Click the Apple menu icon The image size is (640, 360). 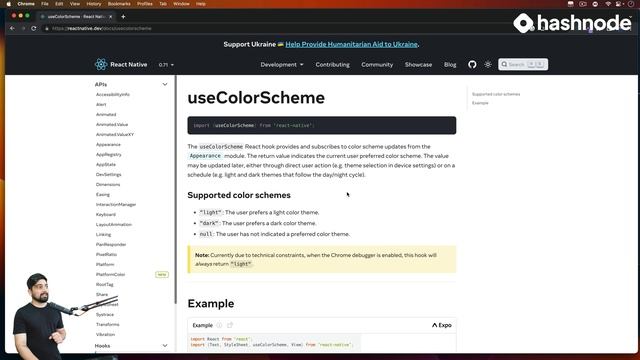pos(9,4)
